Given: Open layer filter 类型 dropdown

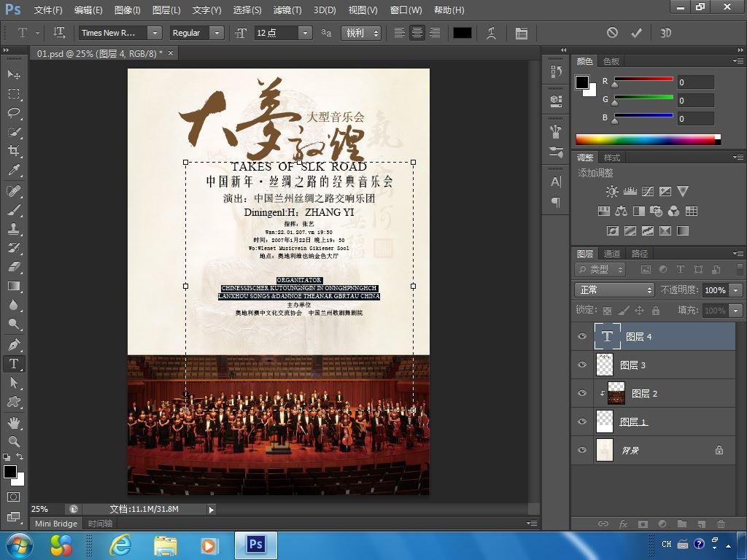Looking at the screenshot, I should click(600, 270).
